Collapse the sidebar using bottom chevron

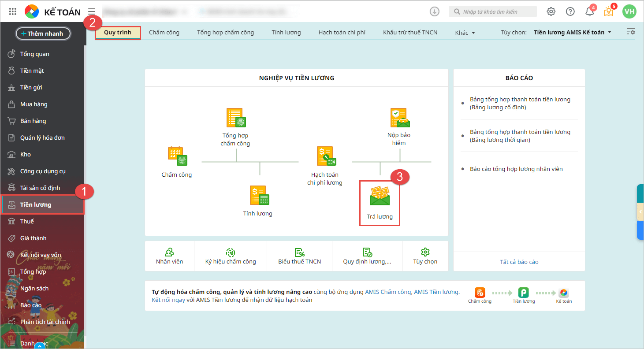tap(40, 345)
